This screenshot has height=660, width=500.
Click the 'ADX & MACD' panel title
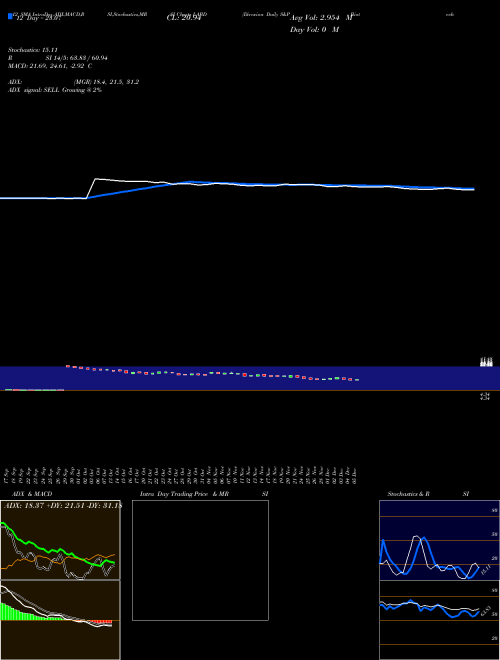pyautogui.click(x=32, y=494)
